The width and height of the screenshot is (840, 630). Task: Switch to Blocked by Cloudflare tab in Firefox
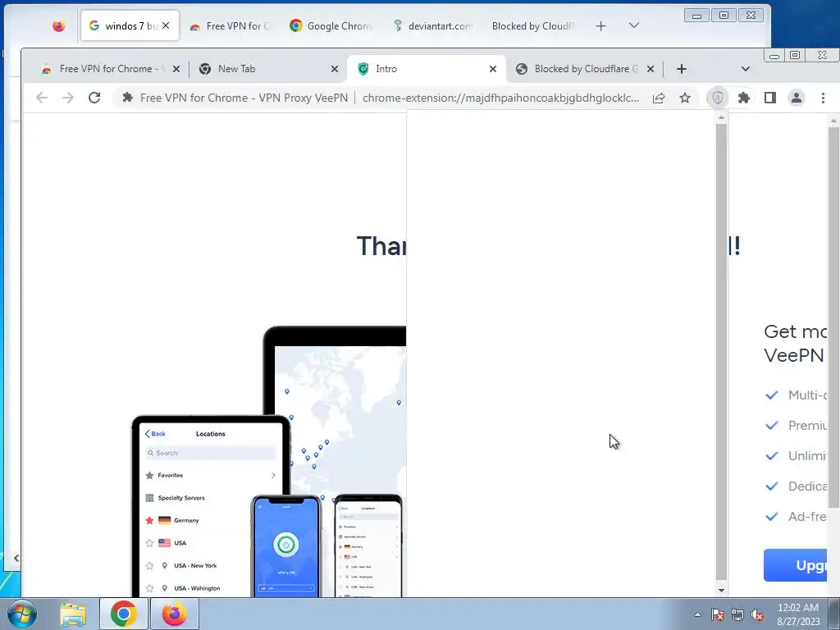(532, 25)
